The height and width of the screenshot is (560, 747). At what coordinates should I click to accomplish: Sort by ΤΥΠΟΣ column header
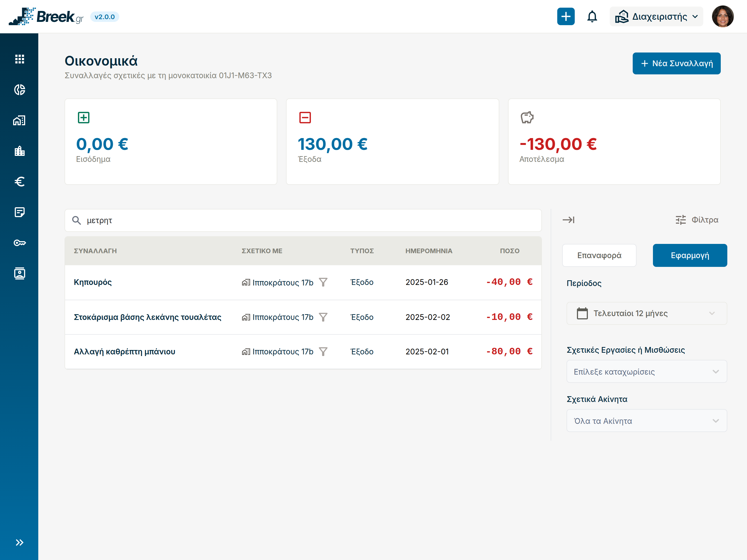362,251
